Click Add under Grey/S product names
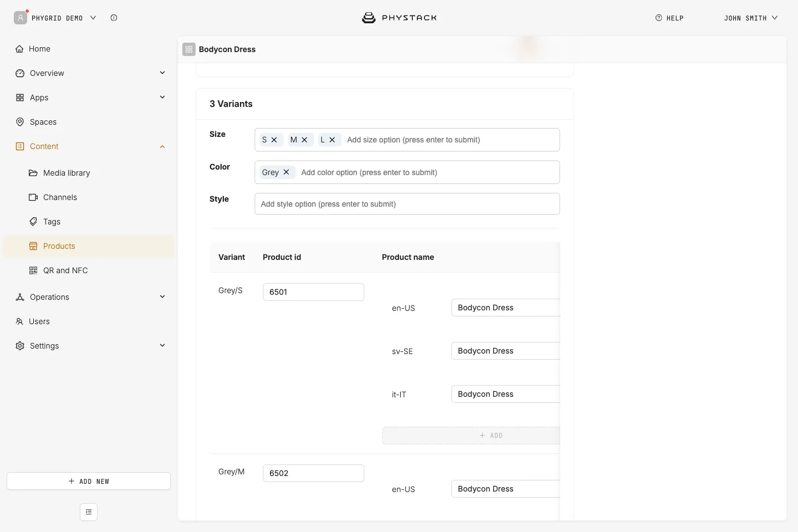Viewport: 798px width, 532px height. coord(471,436)
